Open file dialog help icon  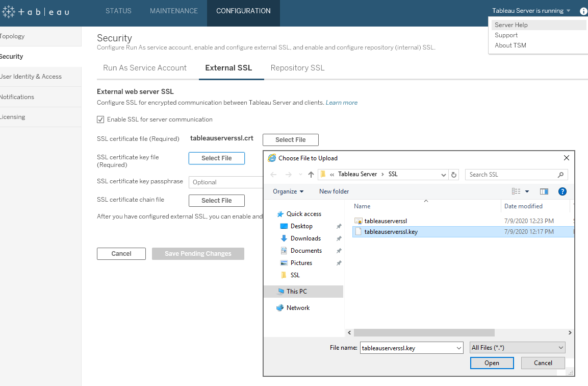point(562,191)
